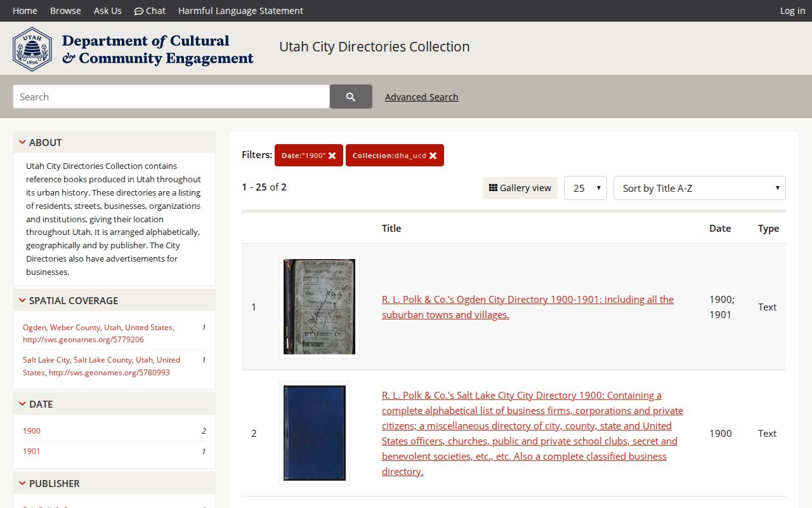The width and height of the screenshot is (812, 508).
Task: Click the Department of Cultural & Community Engagement title
Action: point(157,50)
